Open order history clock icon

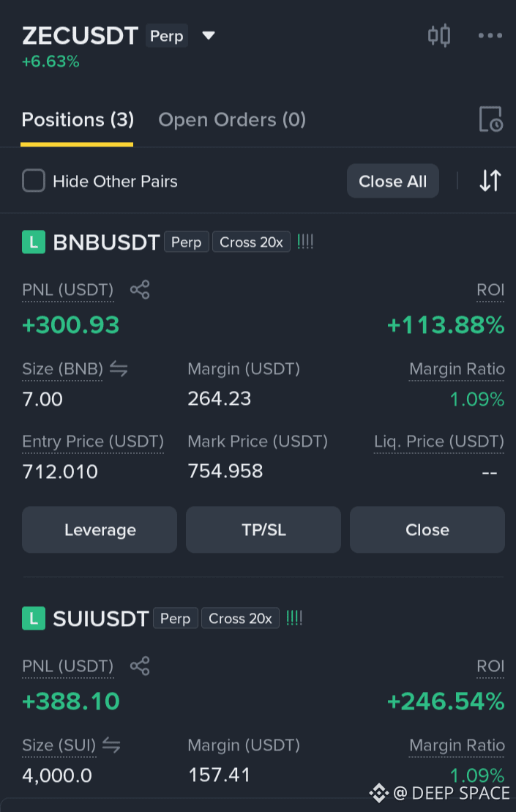coord(490,119)
